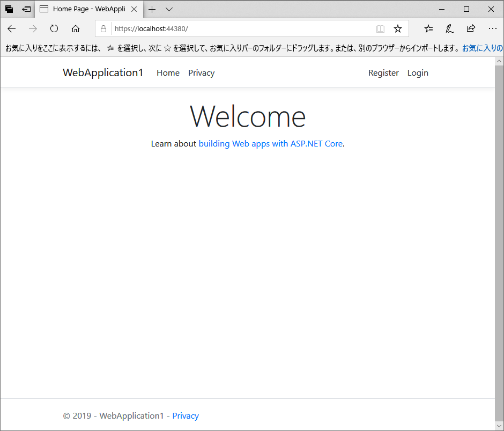Click the Forward navigation arrow
The width and height of the screenshot is (504, 431).
coord(32,28)
